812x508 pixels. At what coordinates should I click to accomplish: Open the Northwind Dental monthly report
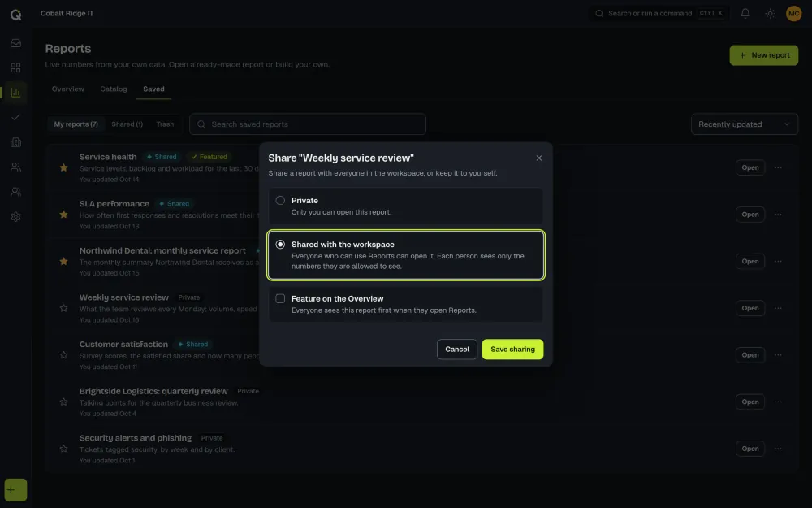(x=749, y=261)
